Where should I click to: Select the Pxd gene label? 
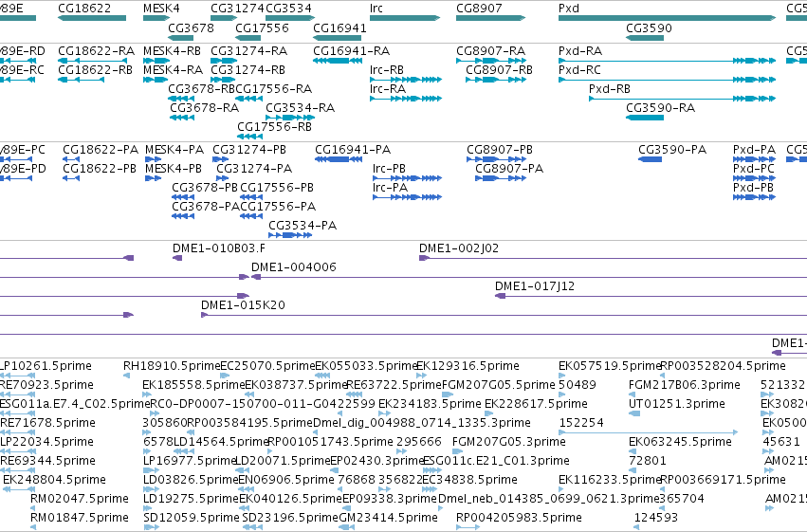click(569, 9)
